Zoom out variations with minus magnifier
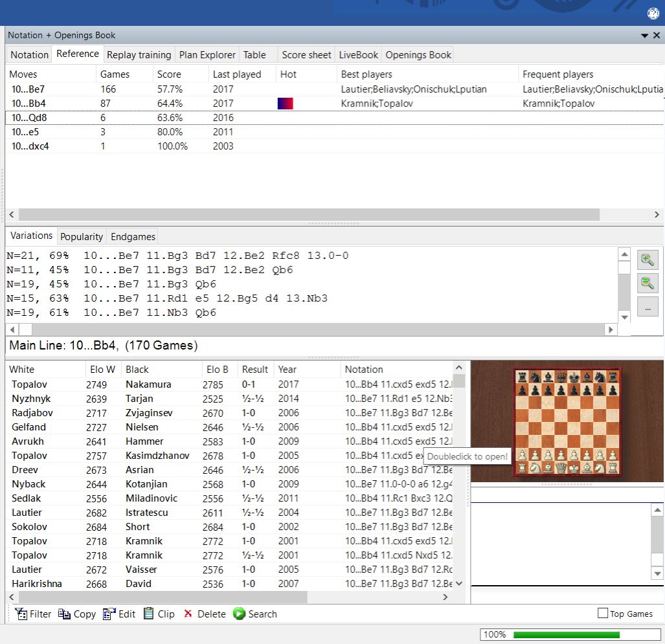Image resolution: width=665 pixels, height=644 pixels. [647, 283]
